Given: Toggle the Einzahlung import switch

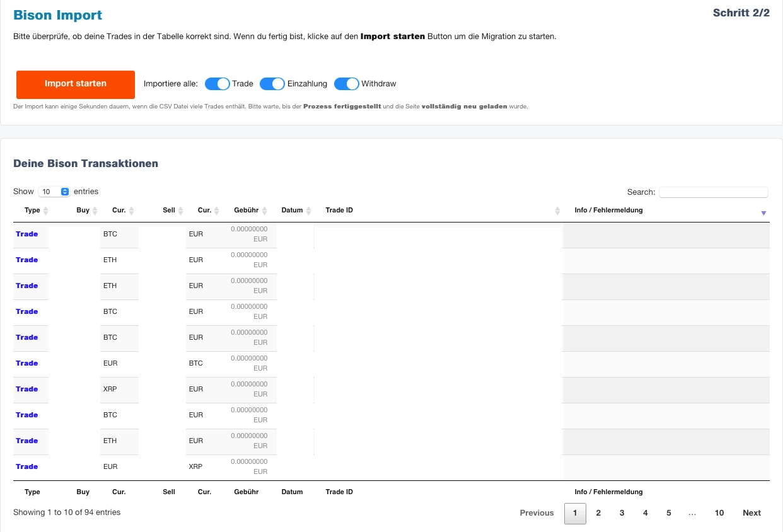Looking at the screenshot, I should (x=272, y=84).
